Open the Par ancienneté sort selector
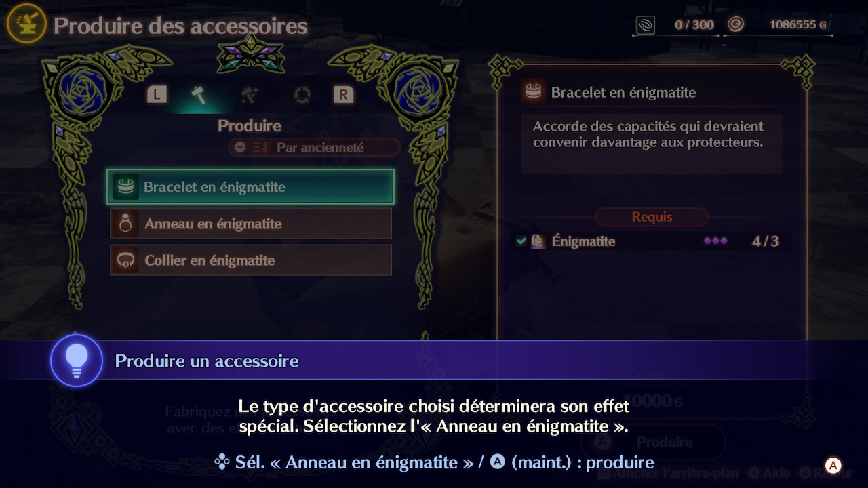 tap(315, 147)
